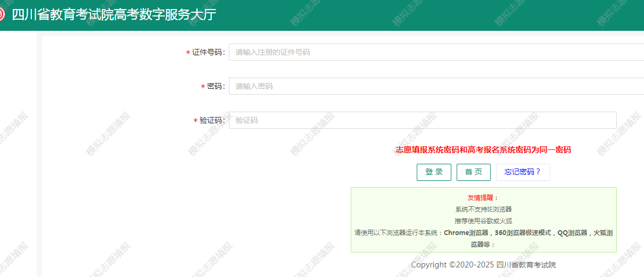Screen dimensions: 644x277
Task: Click the Copyright ©2020-2025 footer text
Action: coord(483,265)
